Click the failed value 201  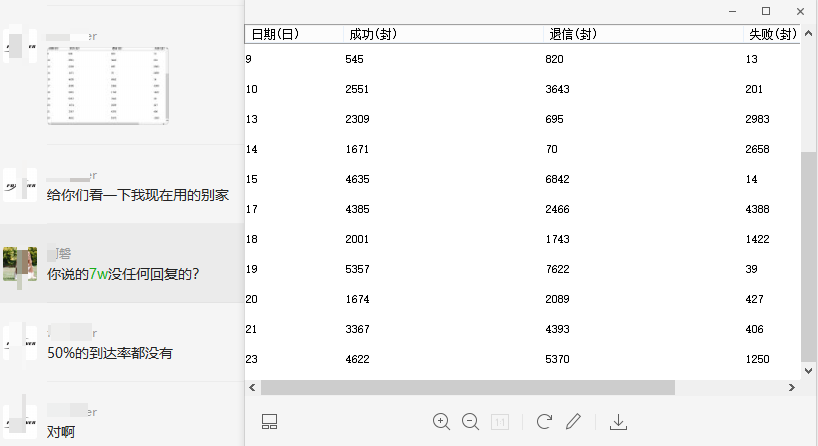[754, 89]
